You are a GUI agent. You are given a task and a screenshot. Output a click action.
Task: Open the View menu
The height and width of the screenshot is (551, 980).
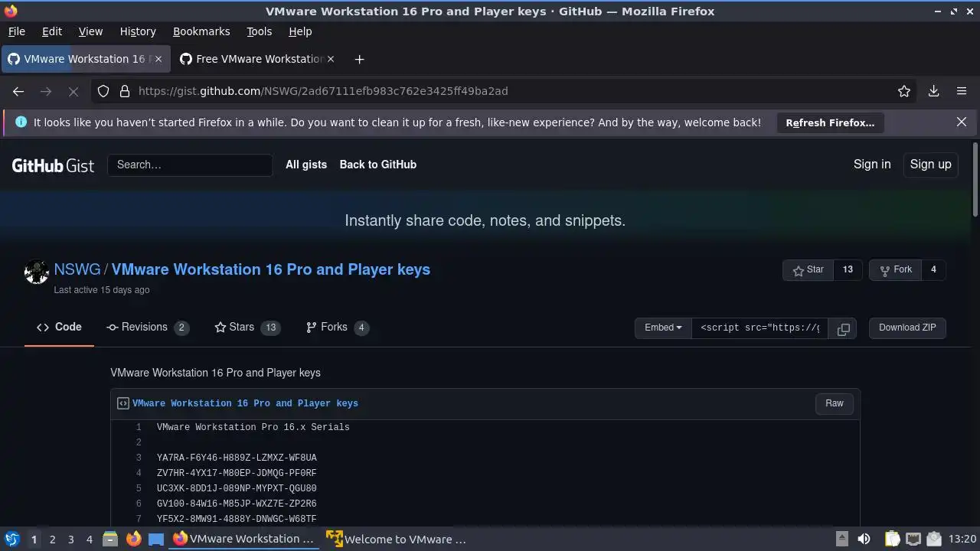point(90,31)
